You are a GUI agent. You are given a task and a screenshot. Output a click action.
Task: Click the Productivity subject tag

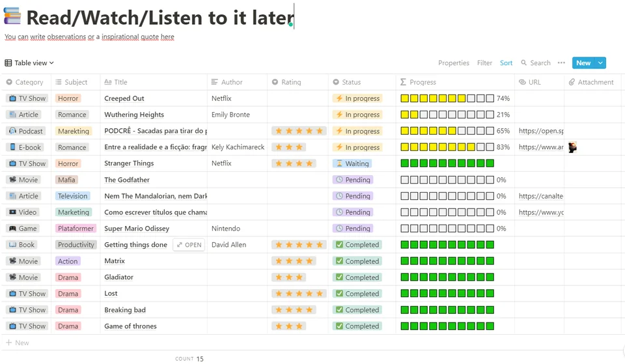(x=76, y=245)
